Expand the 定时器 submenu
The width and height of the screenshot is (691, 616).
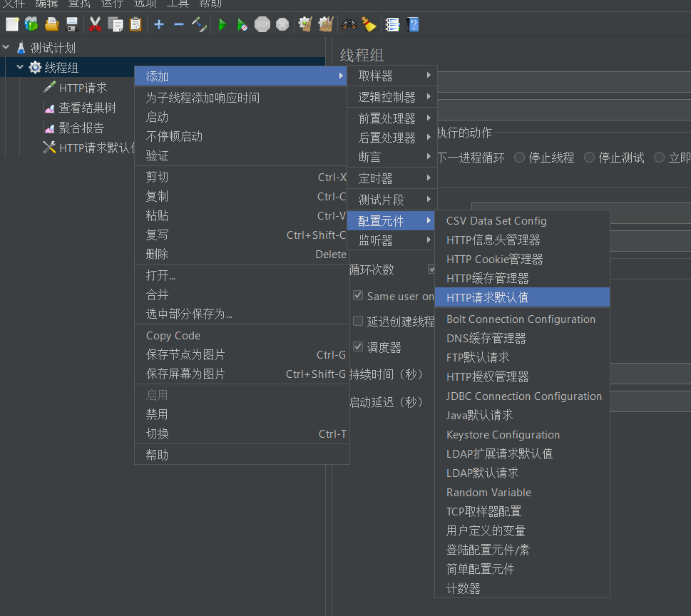pos(392,178)
